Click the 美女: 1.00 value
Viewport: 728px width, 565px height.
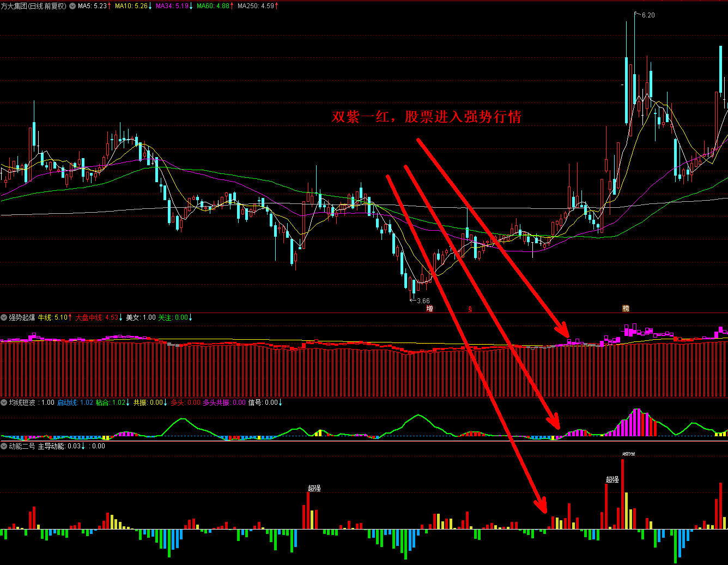pyautogui.click(x=141, y=317)
